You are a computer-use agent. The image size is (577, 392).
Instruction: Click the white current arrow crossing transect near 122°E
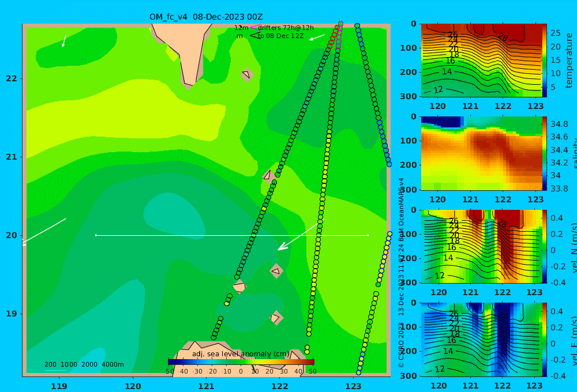click(301, 235)
